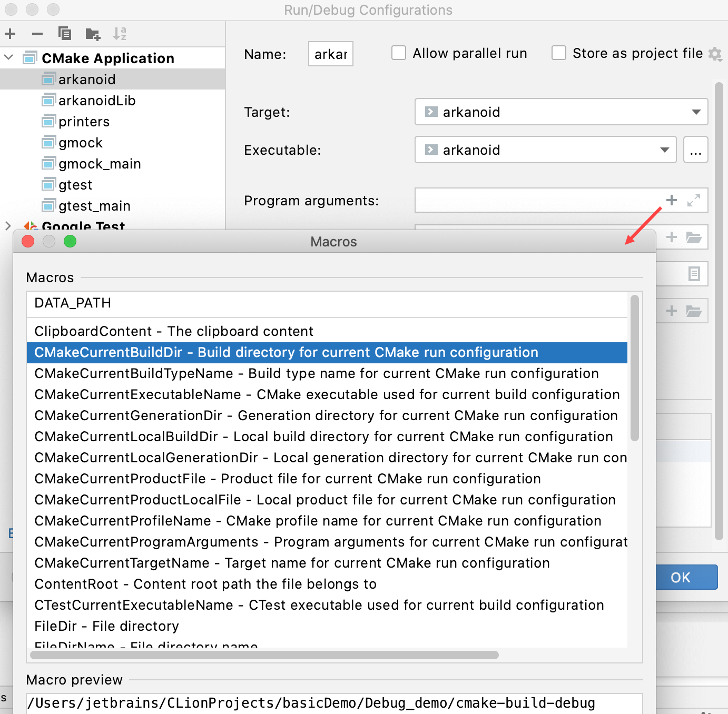Create a new configuration folder
Screen dimensions: 728x714
[92, 33]
